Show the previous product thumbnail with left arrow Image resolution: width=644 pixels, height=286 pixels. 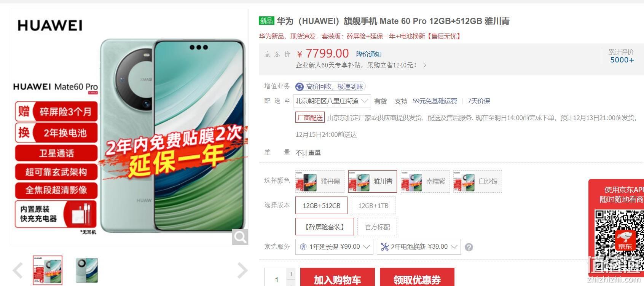[18, 271]
